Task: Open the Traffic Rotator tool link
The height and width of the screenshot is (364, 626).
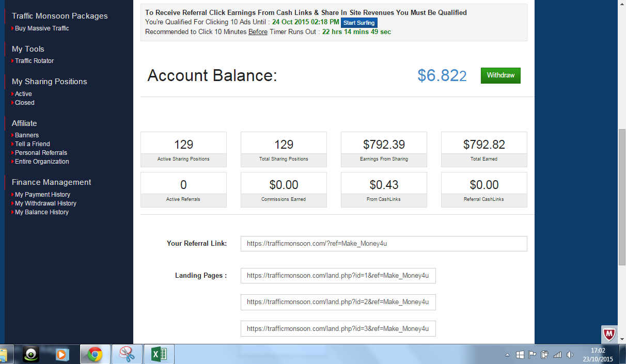Action: (x=34, y=61)
